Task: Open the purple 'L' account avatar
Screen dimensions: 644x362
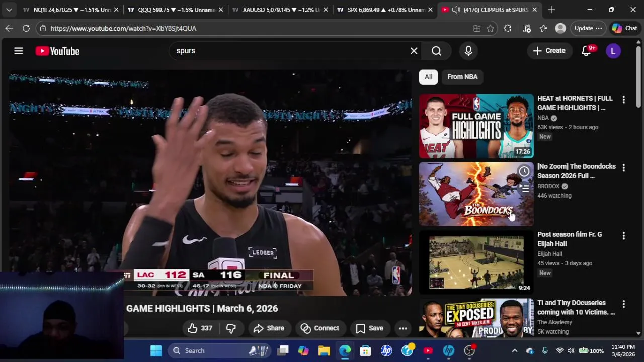Action: pos(613,51)
